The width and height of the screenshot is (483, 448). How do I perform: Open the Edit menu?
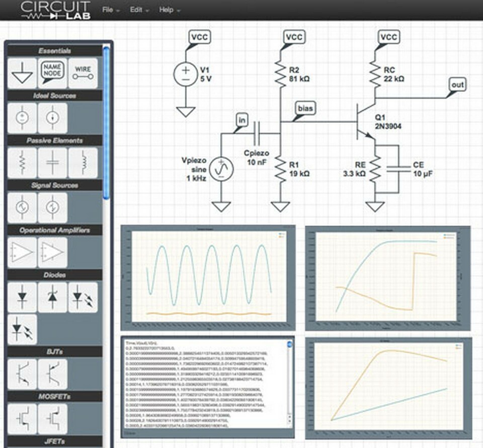coord(139,10)
